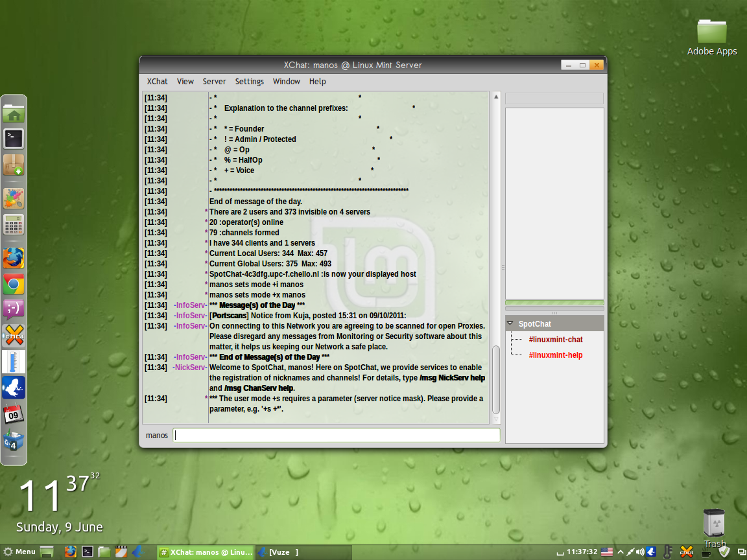This screenshot has height=560, width=747.
Task: Open the Adobe Apps desktop folder
Action: pyautogui.click(x=712, y=38)
